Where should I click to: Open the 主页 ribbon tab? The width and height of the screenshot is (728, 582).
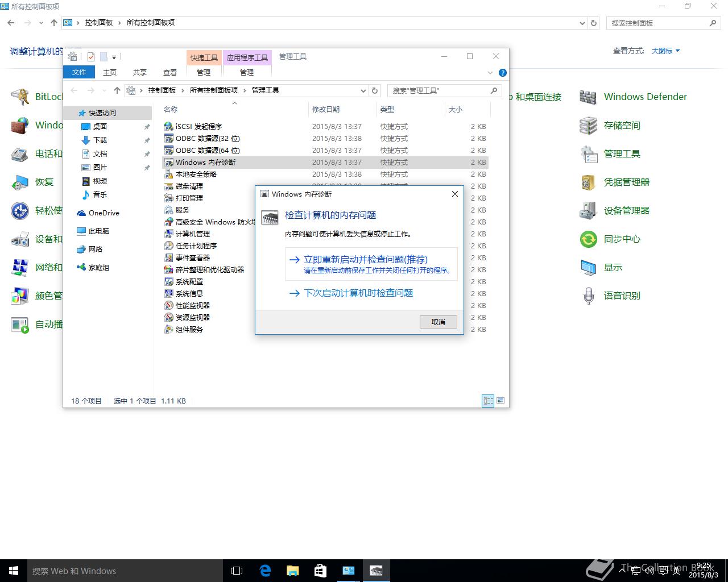click(x=110, y=72)
